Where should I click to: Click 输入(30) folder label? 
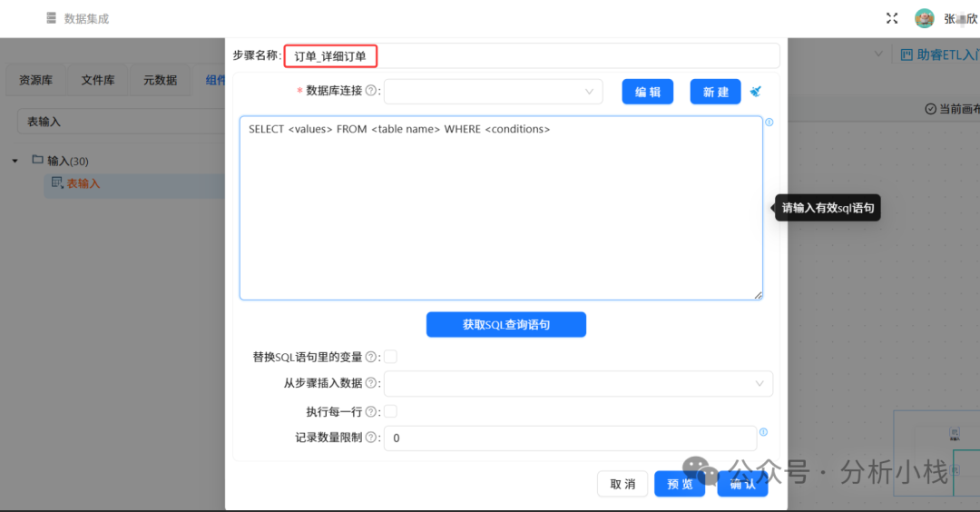pyautogui.click(x=68, y=162)
